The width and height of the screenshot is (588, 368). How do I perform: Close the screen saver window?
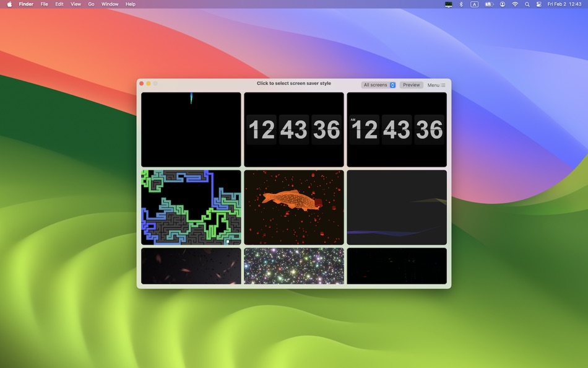(142, 84)
